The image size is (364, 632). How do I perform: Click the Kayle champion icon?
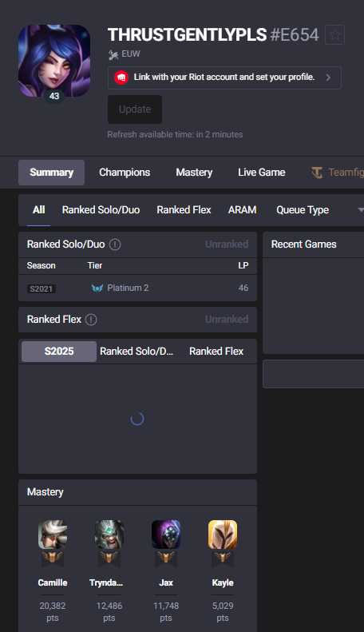click(x=223, y=535)
